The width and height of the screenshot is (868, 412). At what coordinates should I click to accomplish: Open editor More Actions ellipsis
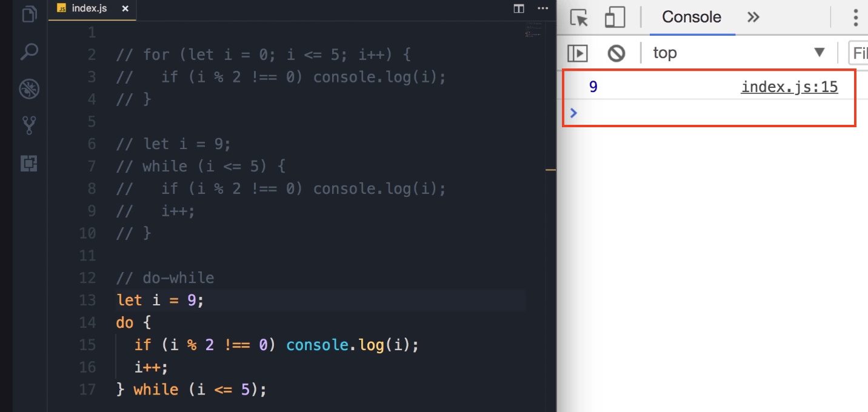pyautogui.click(x=542, y=8)
